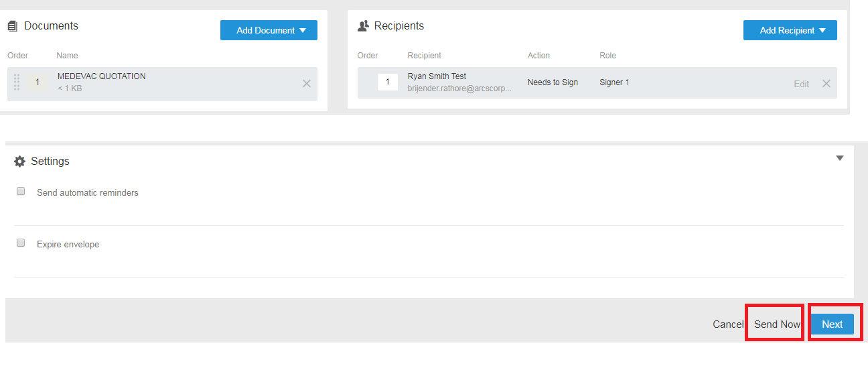This screenshot has width=868, height=366.
Task: Click the Send automatic reminders label
Action: click(88, 192)
